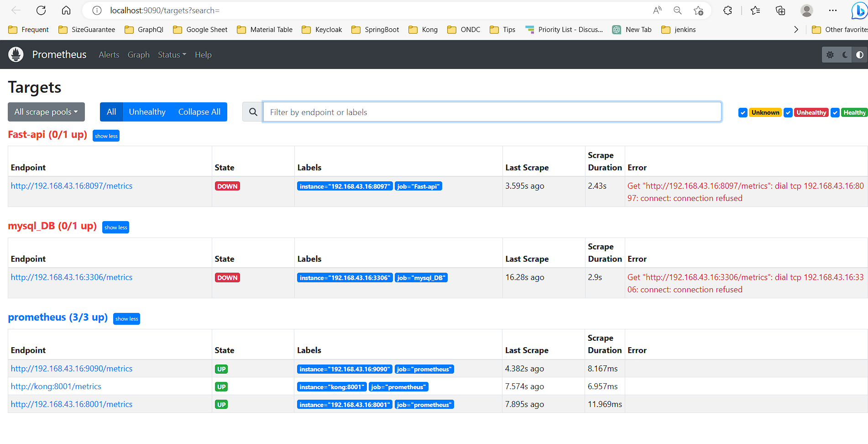Screen dimensions: 868x444
Task: Click the Prometheus brand title
Action: coord(59,54)
